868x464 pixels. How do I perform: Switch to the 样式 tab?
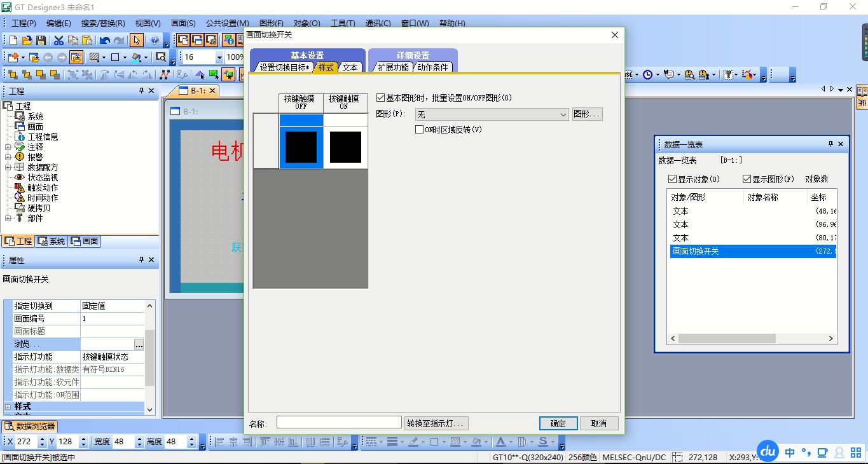tap(326, 67)
